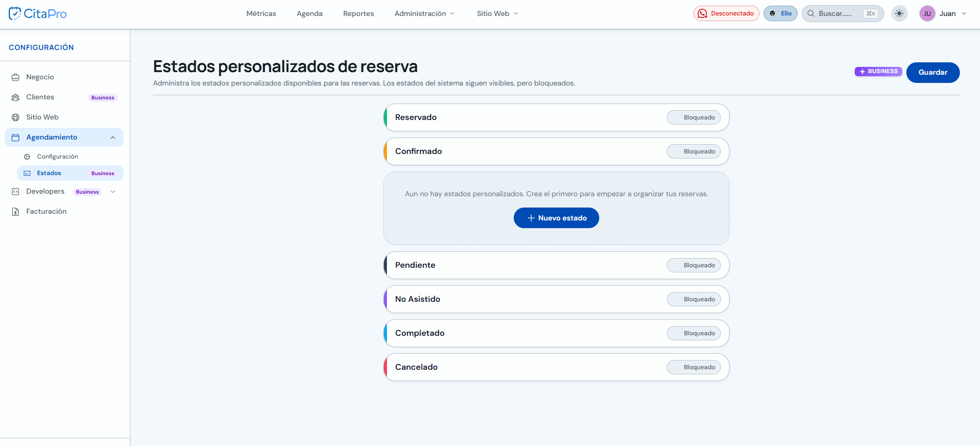Click the orange color bar of Confirmado
Viewport: 980px width, 446px height.
coord(385,151)
